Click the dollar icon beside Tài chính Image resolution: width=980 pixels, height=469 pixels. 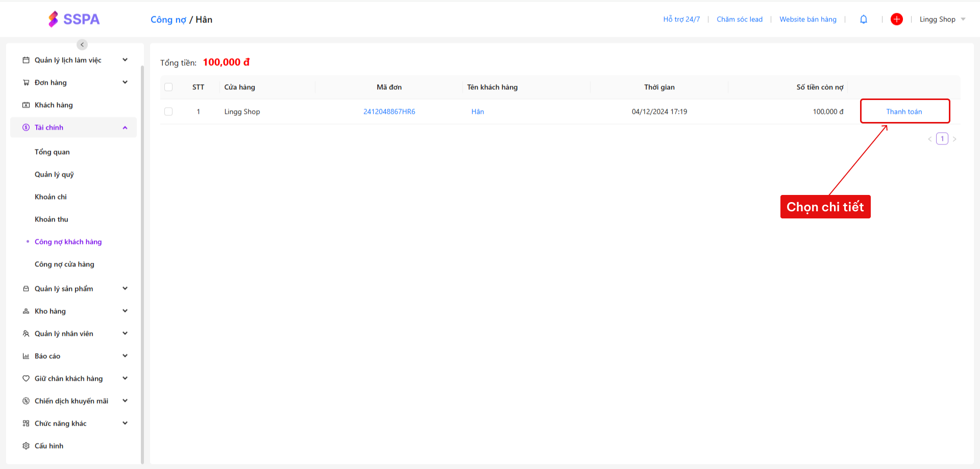26,127
